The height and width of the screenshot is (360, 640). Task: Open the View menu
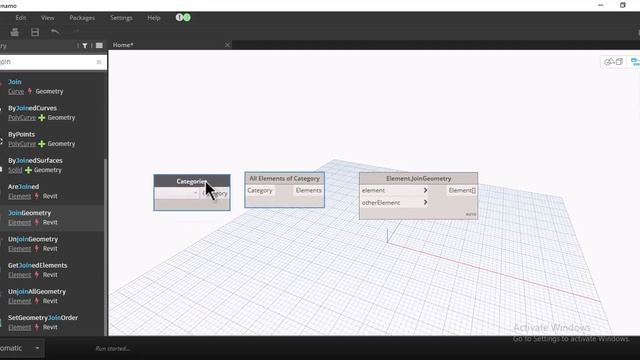47,18
